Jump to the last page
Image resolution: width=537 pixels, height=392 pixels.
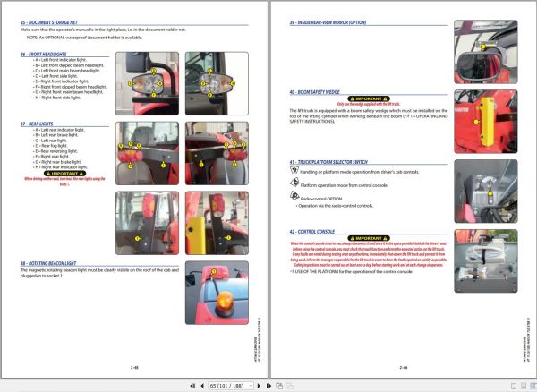[268, 386]
